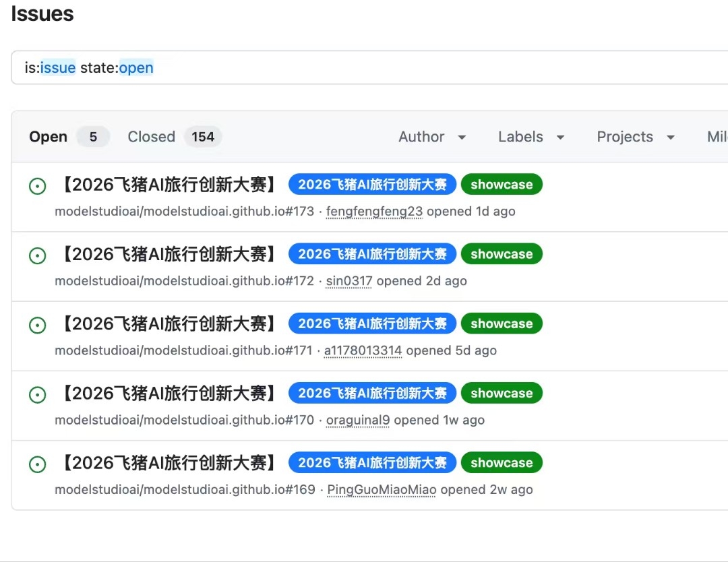Select the Open 5 issues tab
This screenshot has height=562, width=728.
[69, 137]
